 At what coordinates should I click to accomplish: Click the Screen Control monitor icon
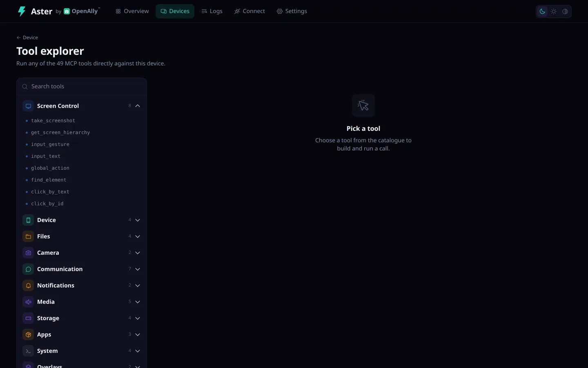click(x=28, y=106)
